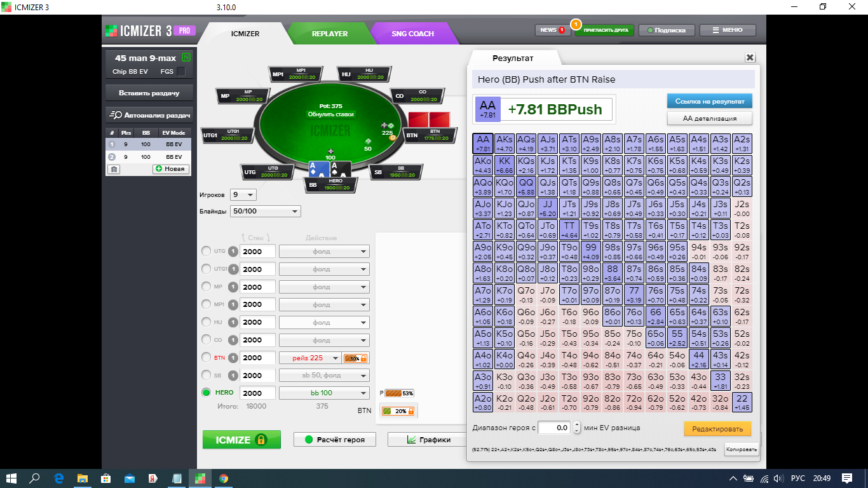868x488 pixels.
Task: Open the NEWS button with red badge
Action: tap(552, 30)
